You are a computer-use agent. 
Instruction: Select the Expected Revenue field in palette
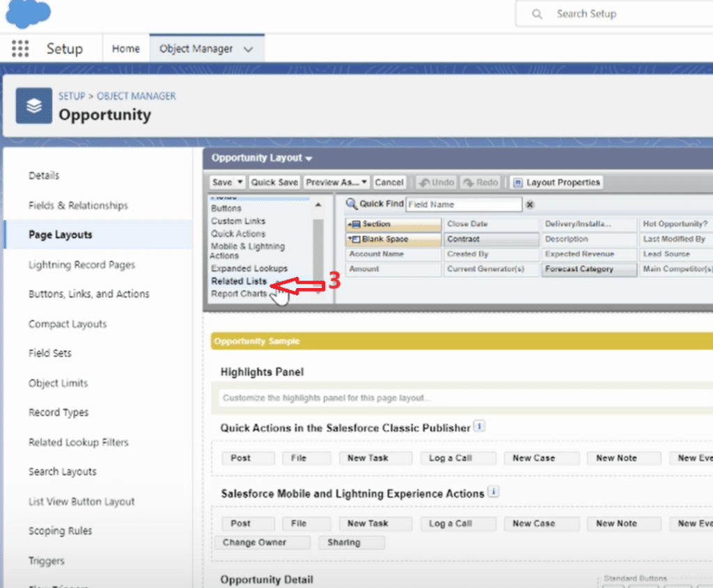click(589, 254)
